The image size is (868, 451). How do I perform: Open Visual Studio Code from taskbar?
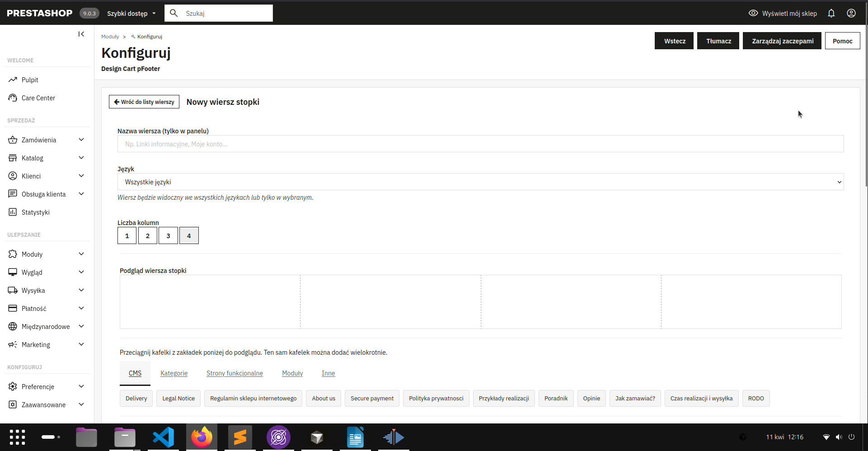(163, 437)
